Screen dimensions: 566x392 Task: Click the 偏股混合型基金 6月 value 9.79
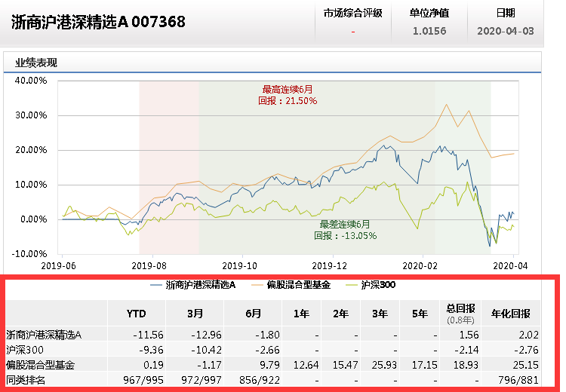269,365
